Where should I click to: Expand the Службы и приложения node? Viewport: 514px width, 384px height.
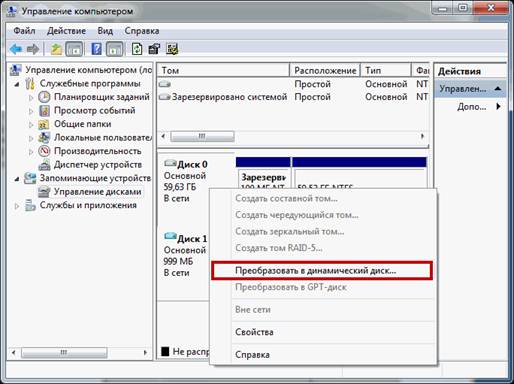(x=17, y=206)
